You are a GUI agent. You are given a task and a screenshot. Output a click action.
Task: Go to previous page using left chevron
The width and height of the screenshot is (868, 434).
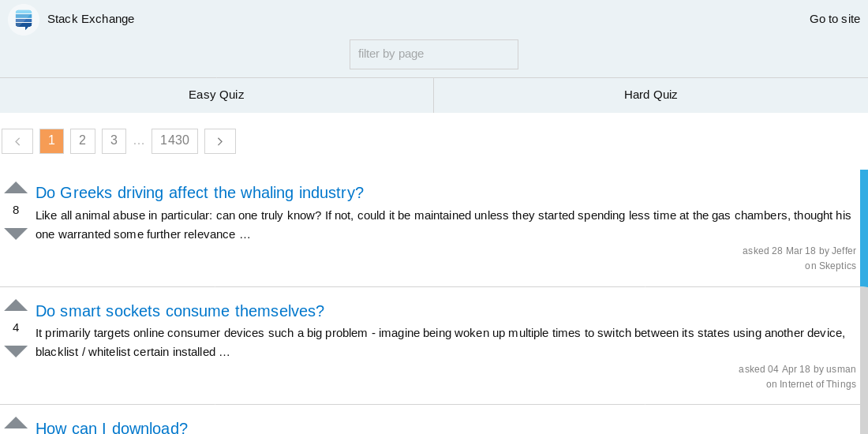click(17, 141)
